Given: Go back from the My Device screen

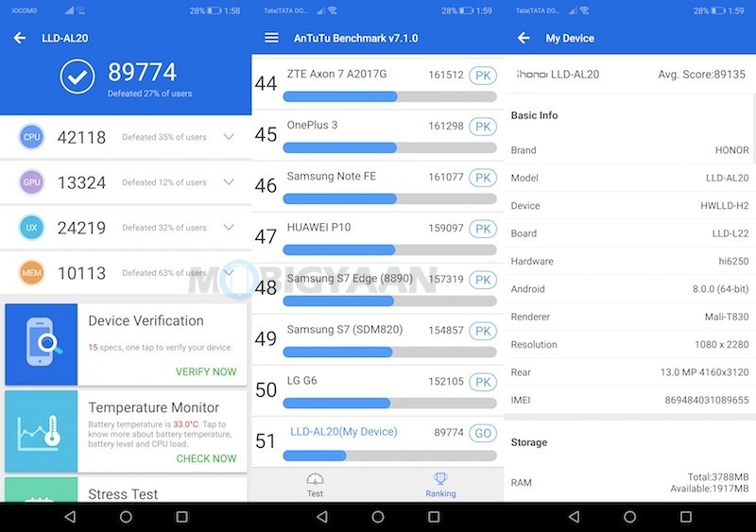Looking at the screenshot, I should (524, 38).
